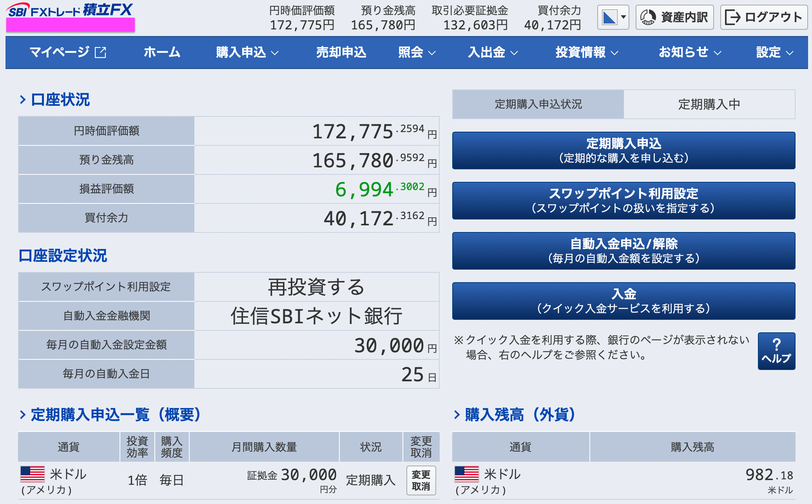
Task: Click the US flag in 定期購入申込一覧
Action: coord(33,474)
